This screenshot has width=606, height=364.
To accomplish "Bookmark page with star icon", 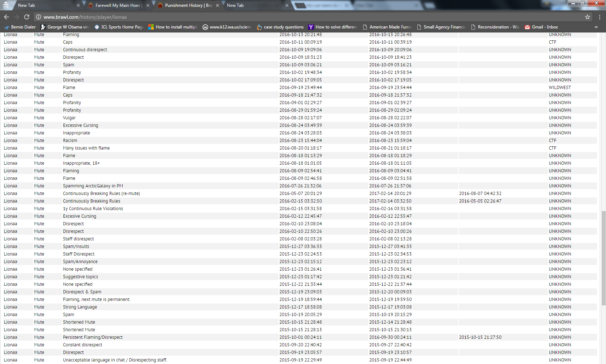I will pyautogui.click(x=588, y=17).
